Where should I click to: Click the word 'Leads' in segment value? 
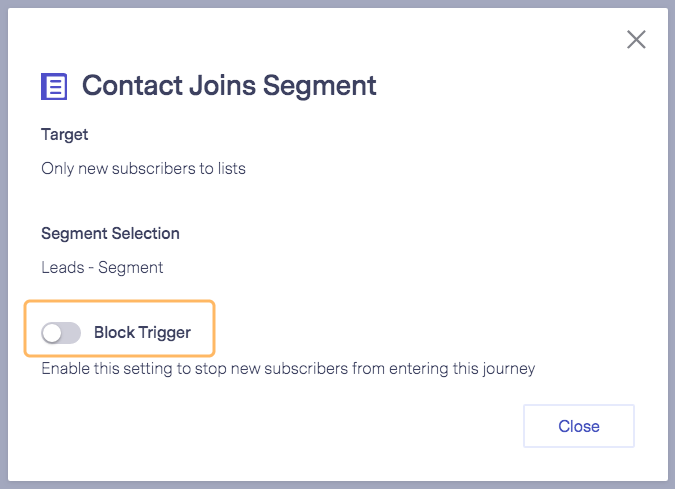pos(63,267)
